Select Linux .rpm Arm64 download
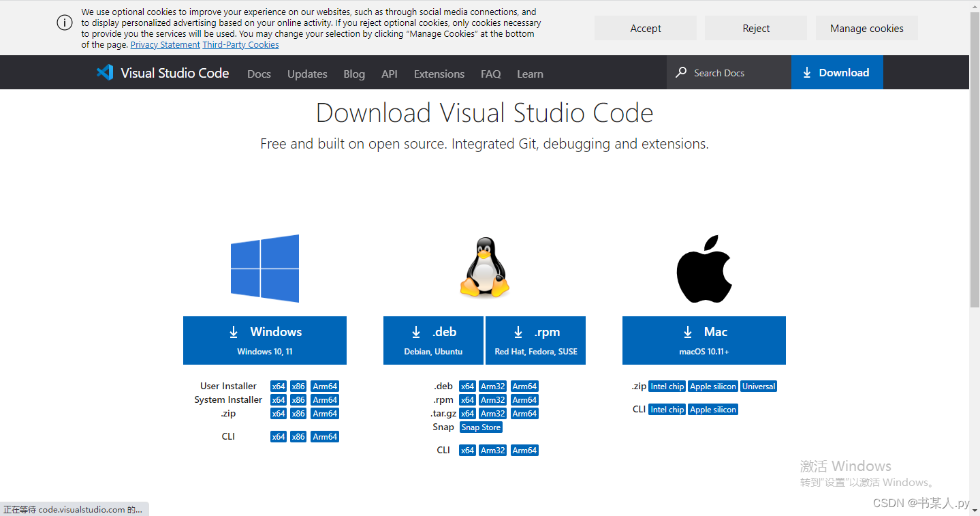The image size is (980, 516). pyautogui.click(x=524, y=400)
